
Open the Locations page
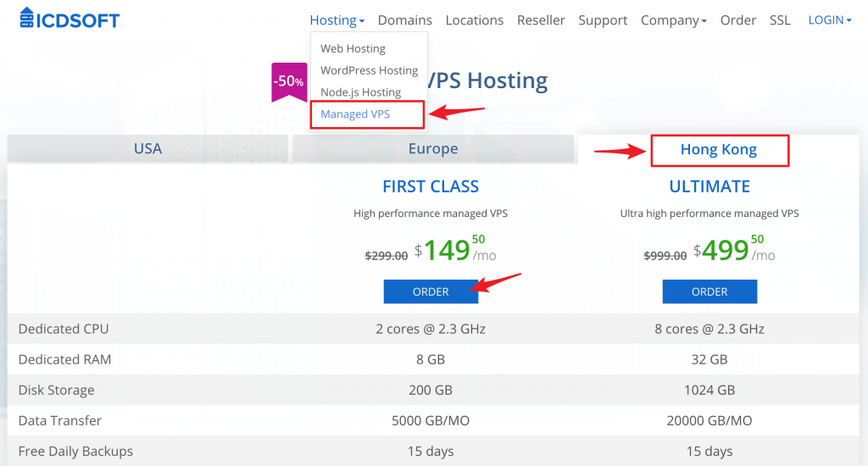coord(475,20)
